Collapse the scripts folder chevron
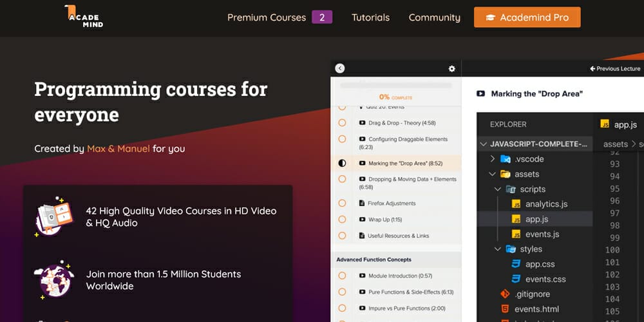Screen dimensions: 644x322 tap(498, 189)
